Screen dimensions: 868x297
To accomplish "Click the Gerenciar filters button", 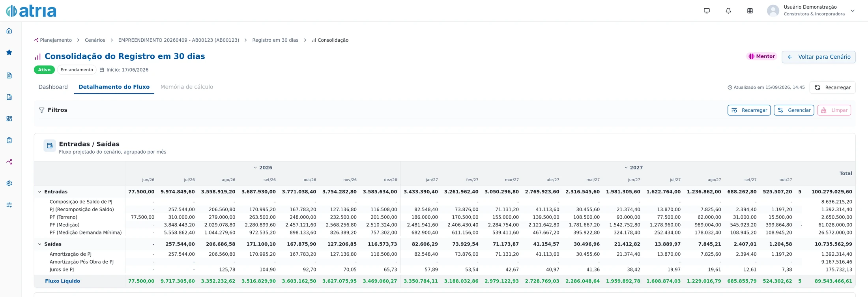I will pos(794,110).
